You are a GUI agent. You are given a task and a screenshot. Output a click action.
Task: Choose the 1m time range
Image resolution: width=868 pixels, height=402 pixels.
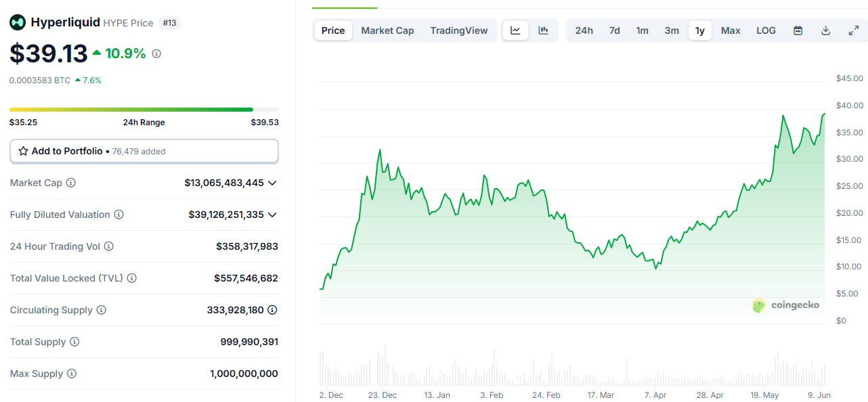tap(643, 30)
